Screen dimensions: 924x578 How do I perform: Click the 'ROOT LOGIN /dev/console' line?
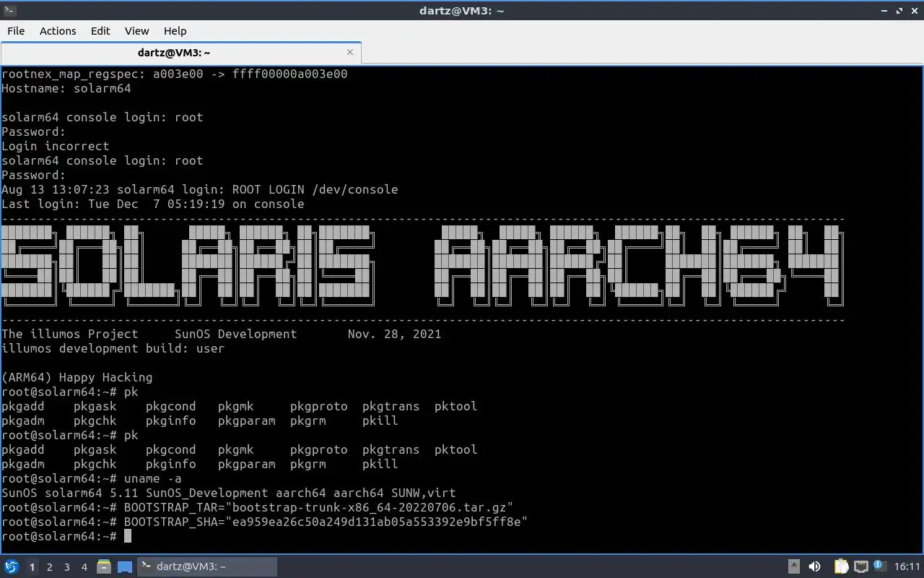(x=200, y=189)
